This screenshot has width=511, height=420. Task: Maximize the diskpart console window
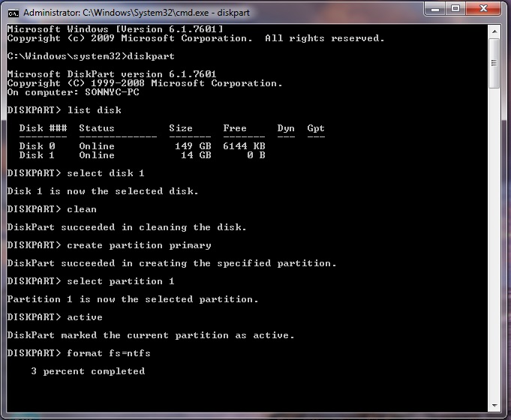pyautogui.click(x=455, y=9)
